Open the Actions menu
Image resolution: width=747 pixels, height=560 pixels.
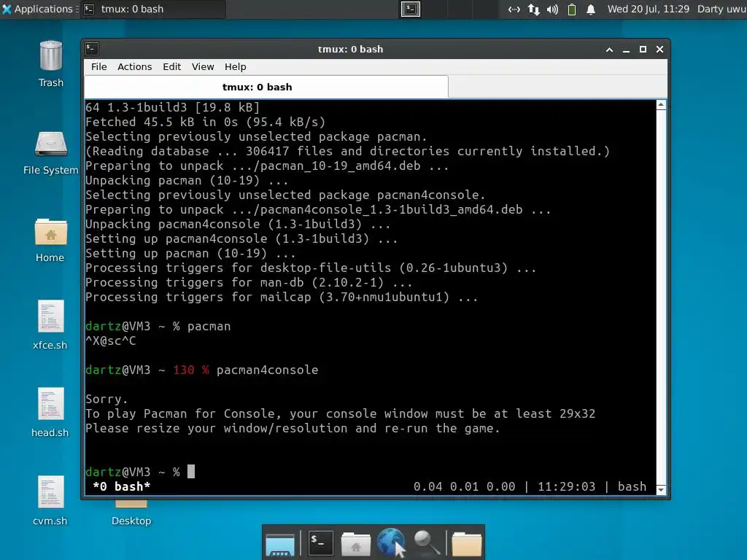click(x=134, y=66)
